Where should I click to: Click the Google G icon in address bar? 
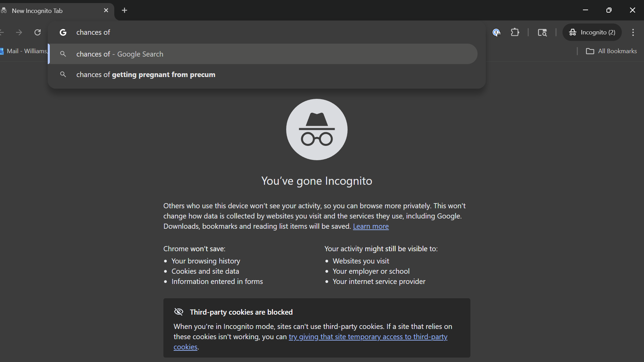tap(63, 32)
